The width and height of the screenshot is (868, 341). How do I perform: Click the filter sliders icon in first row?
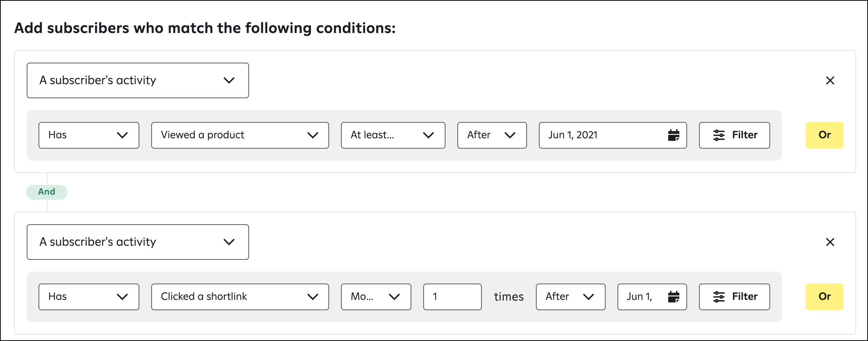click(719, 135)
